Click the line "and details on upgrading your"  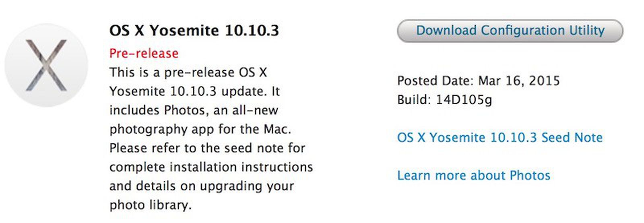point(201,186)
